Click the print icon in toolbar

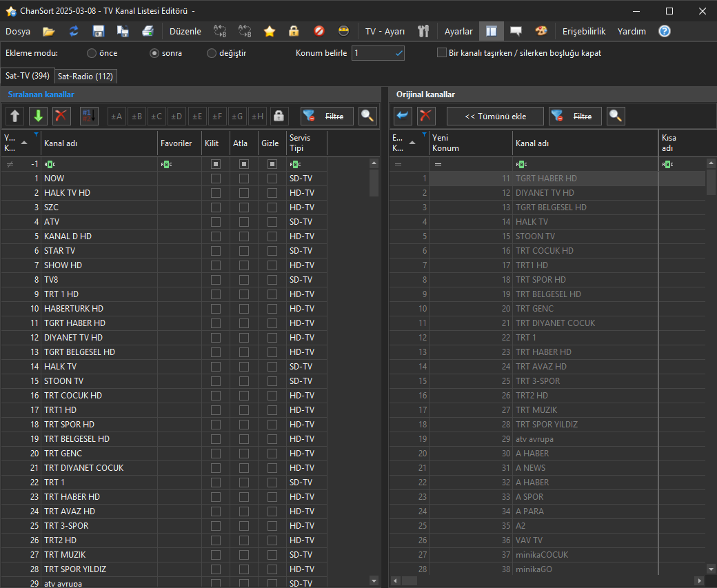coord(148,31)
